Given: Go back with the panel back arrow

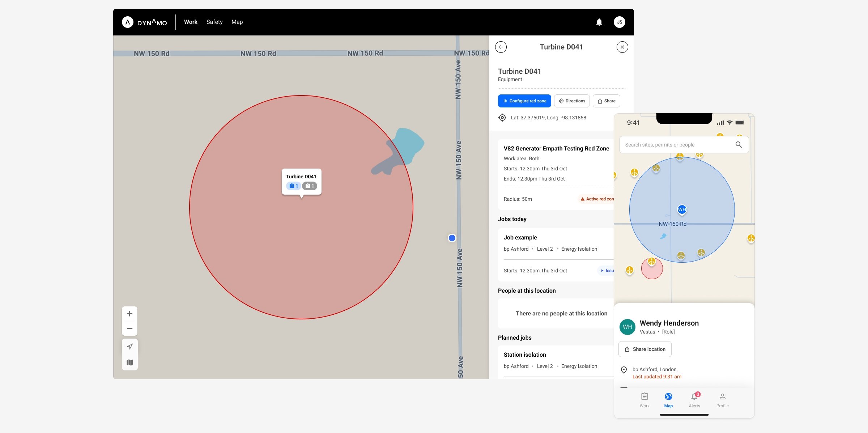Looking at the screenshot, I should point(501,47).
